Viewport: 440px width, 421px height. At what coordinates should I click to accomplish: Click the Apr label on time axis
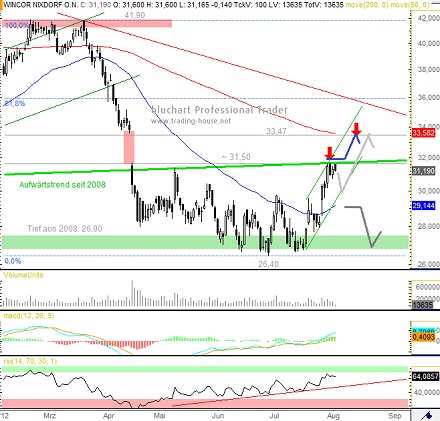pyautogui.click(x=109, y=416)
